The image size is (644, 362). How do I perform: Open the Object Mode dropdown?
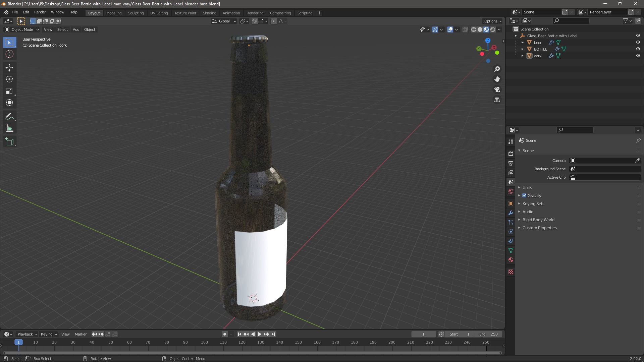[x=22, y=29]
